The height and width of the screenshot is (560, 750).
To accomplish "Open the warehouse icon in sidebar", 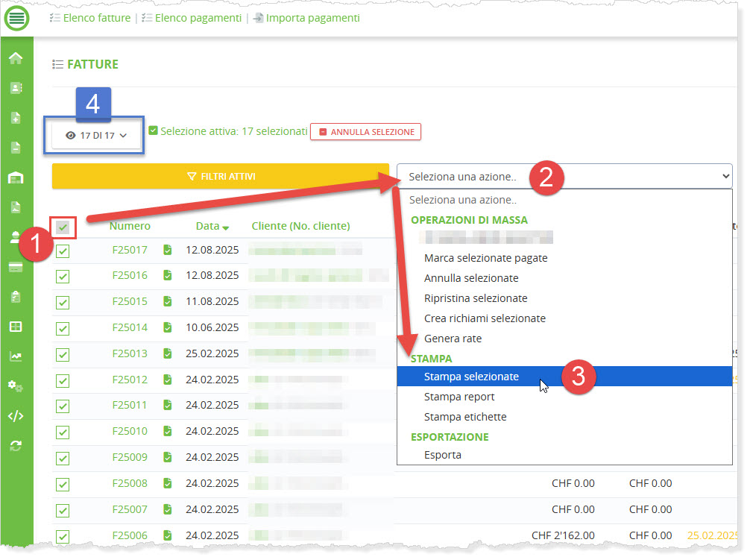I will coord(16,177).
